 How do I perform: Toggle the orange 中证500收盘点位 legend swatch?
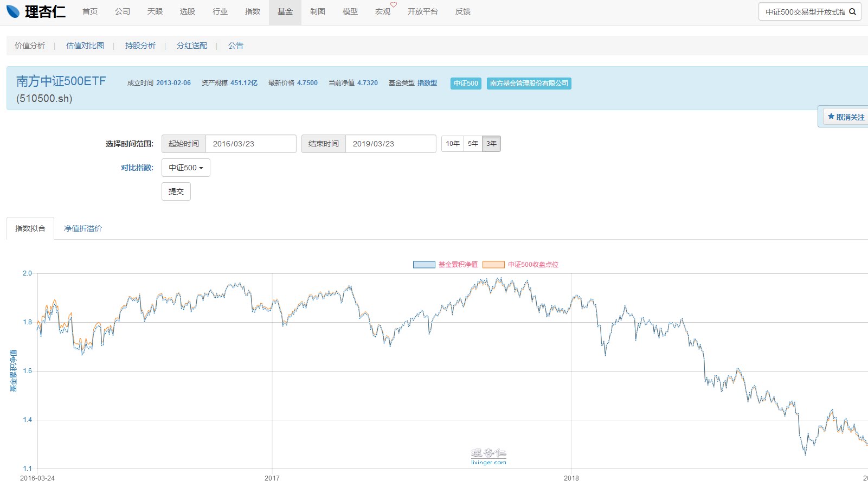click(493, 265)
